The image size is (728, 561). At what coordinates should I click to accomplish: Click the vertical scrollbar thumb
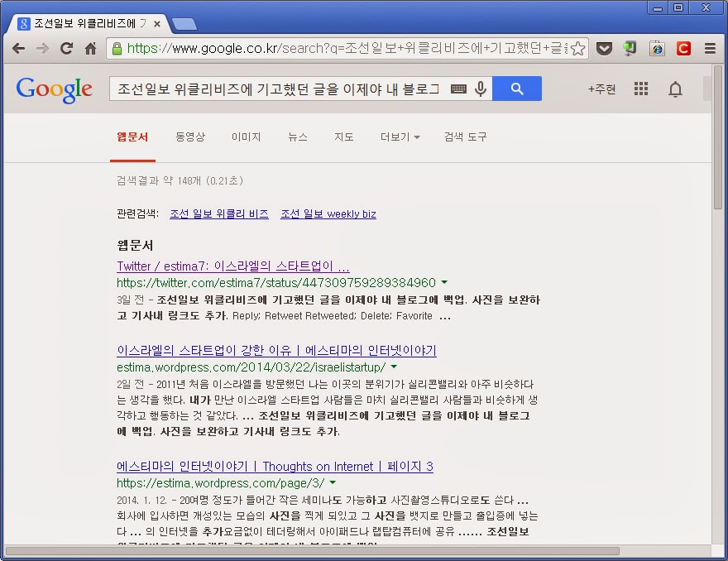pyautogui.click(x=718, y=137)
